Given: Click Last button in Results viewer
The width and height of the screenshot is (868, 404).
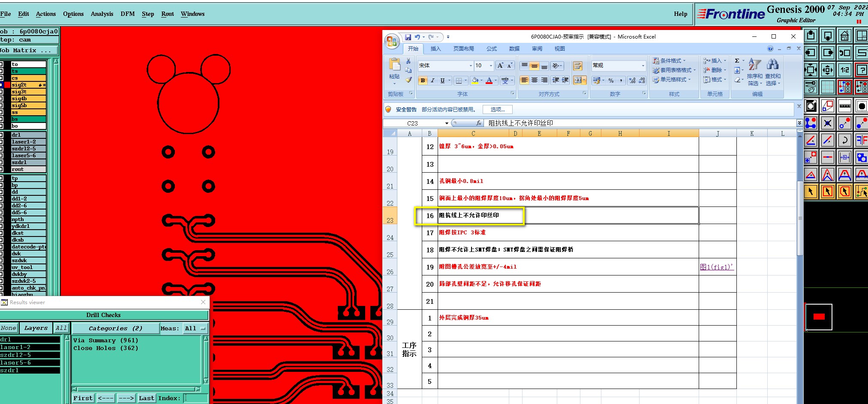Looking at the screenshot, I should point(147,398).
